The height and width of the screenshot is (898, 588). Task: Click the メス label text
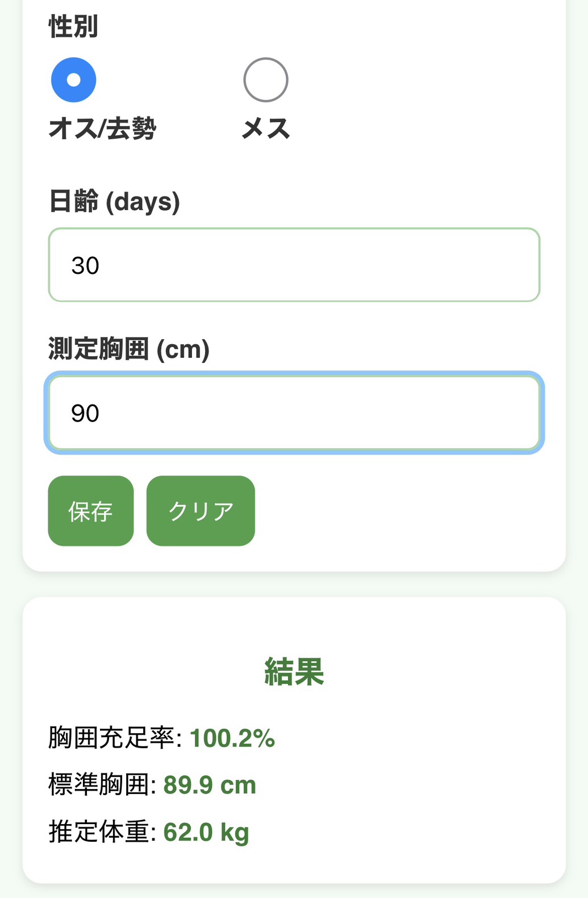pyautogui.click(x=265, y=129)
